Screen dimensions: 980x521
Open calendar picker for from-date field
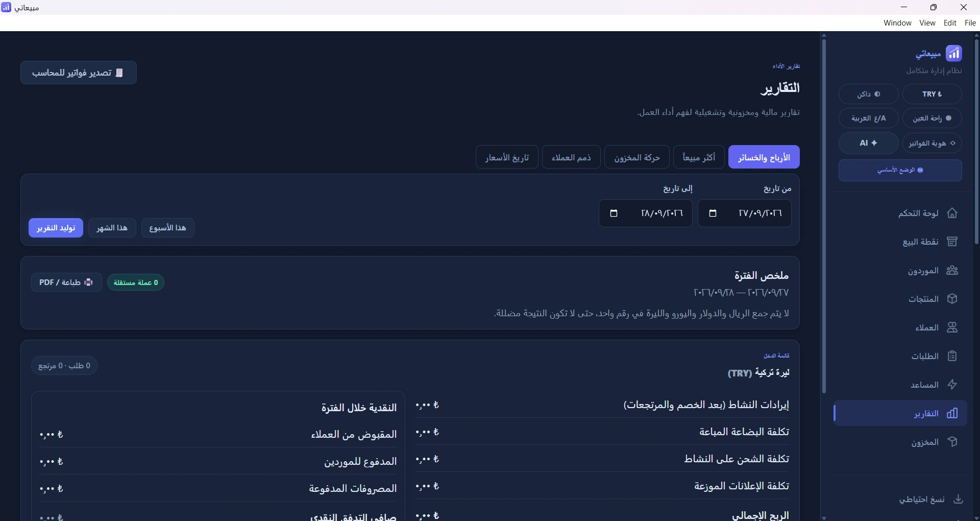pyautogui.click(x=713, y=214)
